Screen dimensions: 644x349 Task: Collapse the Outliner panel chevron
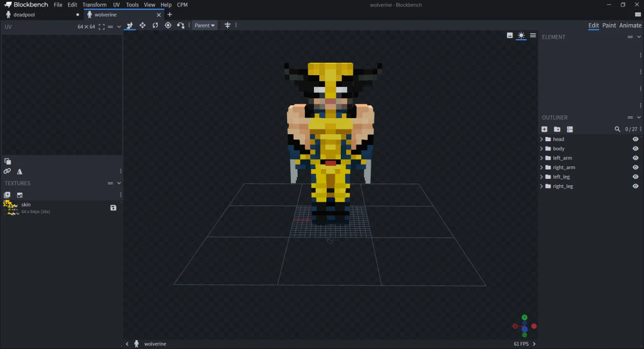639,118
